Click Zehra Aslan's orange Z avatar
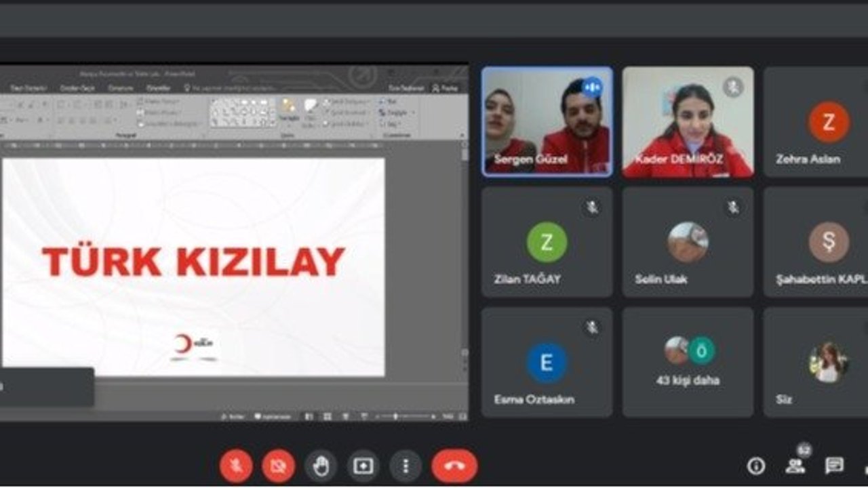868x488 pixels. tap(828, 122)
